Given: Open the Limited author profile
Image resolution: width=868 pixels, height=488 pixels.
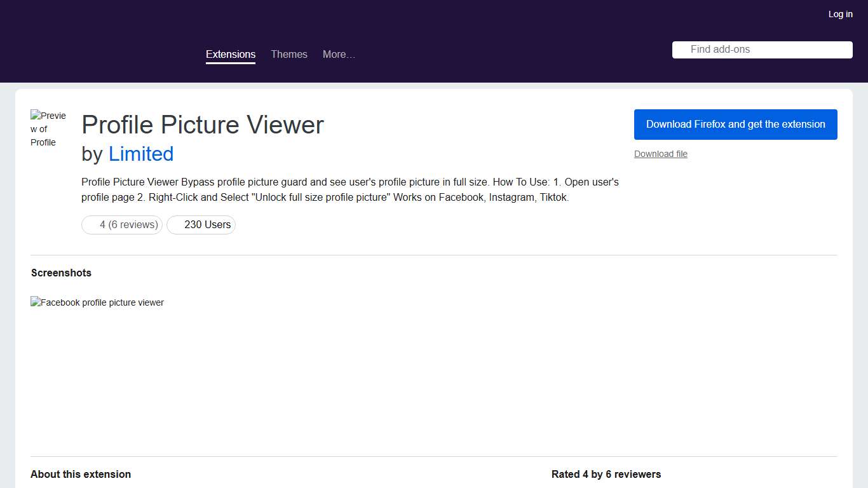Looking at the screenshot, I should point(141,154).
